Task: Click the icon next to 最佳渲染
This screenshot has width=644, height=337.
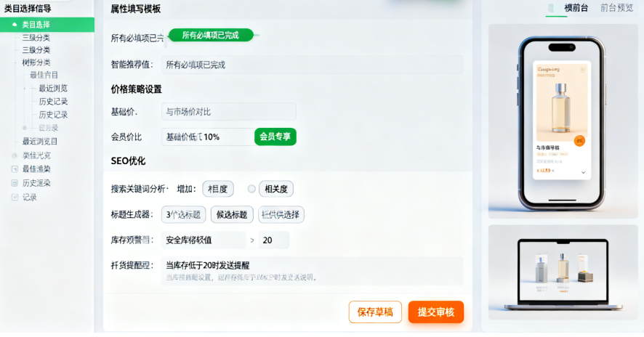Action: tap(15, 169)
